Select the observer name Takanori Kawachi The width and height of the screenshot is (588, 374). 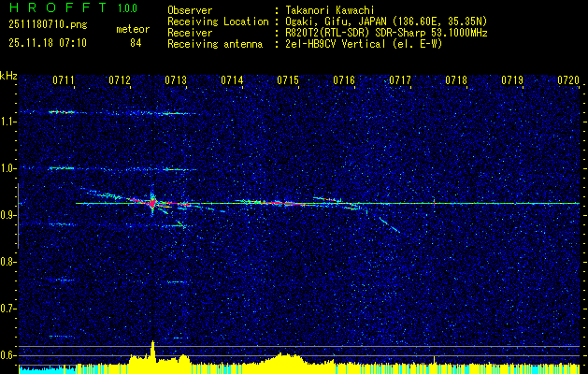[330, 10]
